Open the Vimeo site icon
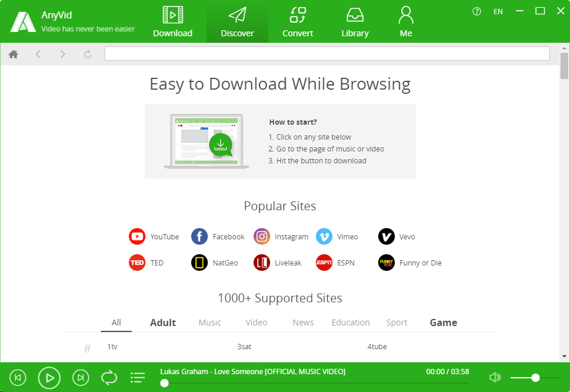This screenshot has width=570, height=392. (324, 237)
